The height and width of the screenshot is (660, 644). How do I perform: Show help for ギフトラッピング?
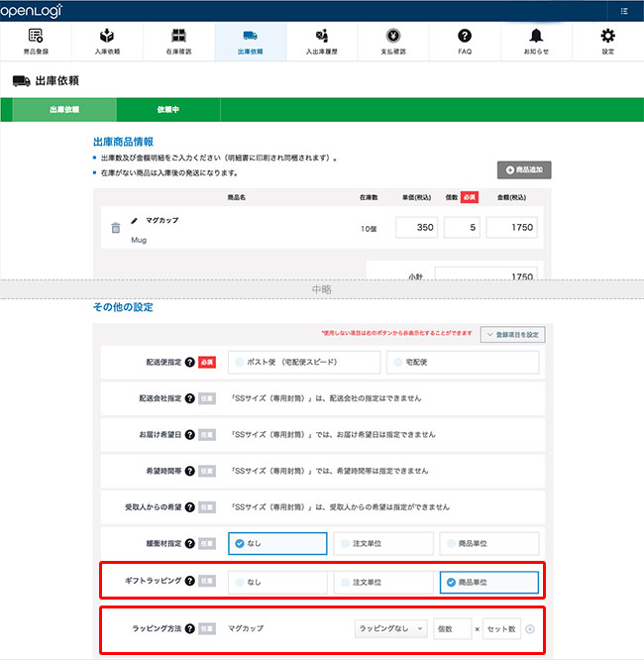coord(190,581)
